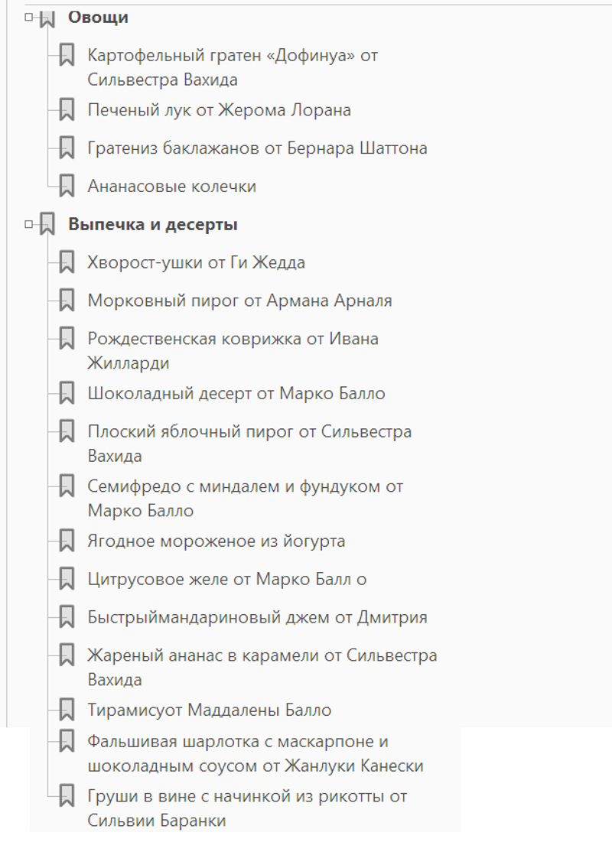Click bookmark icon for Морковный пирог
Viewport: 612px width, 868px height.
coord(67,301)
